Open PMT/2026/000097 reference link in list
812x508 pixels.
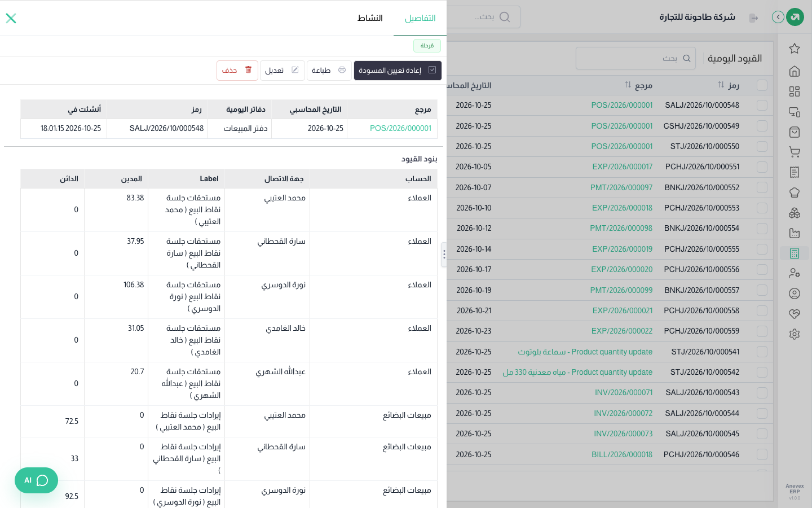621,187
